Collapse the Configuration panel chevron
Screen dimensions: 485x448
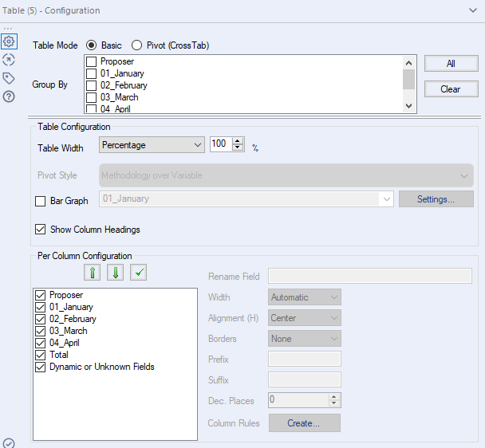(x=473, y=10)
